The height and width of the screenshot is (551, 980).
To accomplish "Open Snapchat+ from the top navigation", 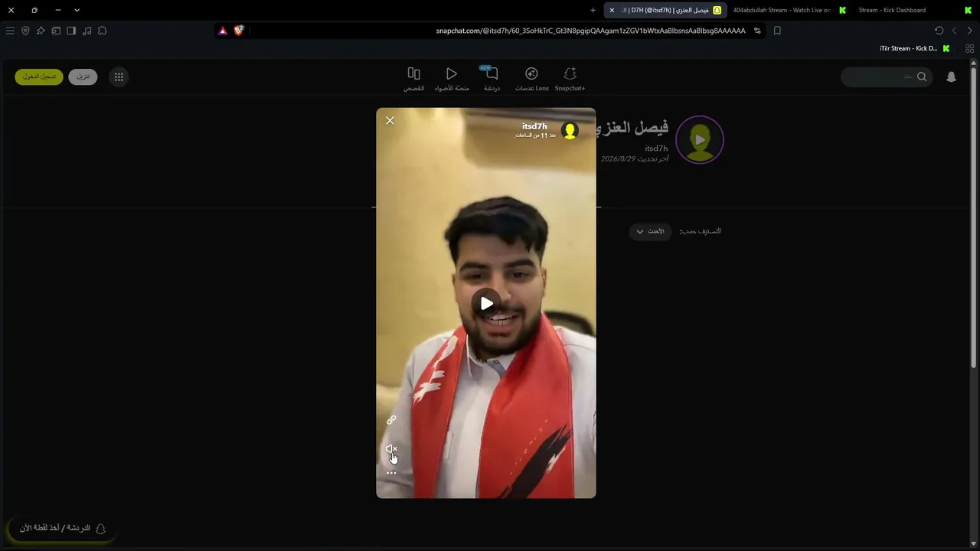I will [x=570, y=79].
